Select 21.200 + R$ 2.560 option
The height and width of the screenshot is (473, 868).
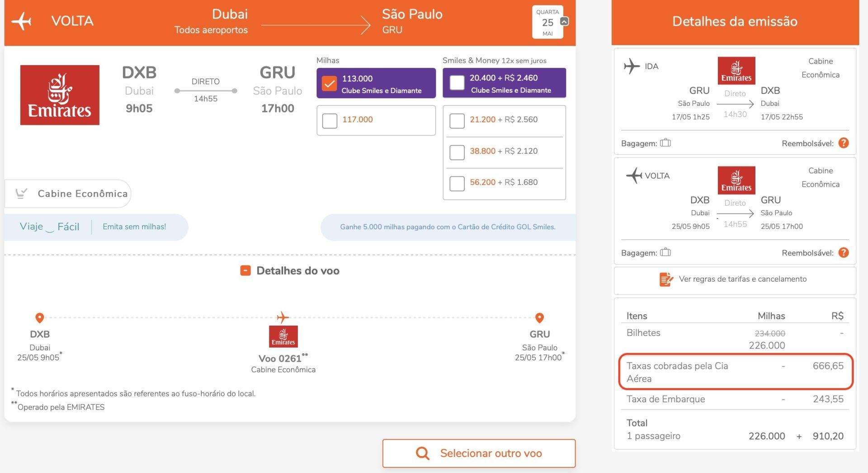tap(457, 121)
